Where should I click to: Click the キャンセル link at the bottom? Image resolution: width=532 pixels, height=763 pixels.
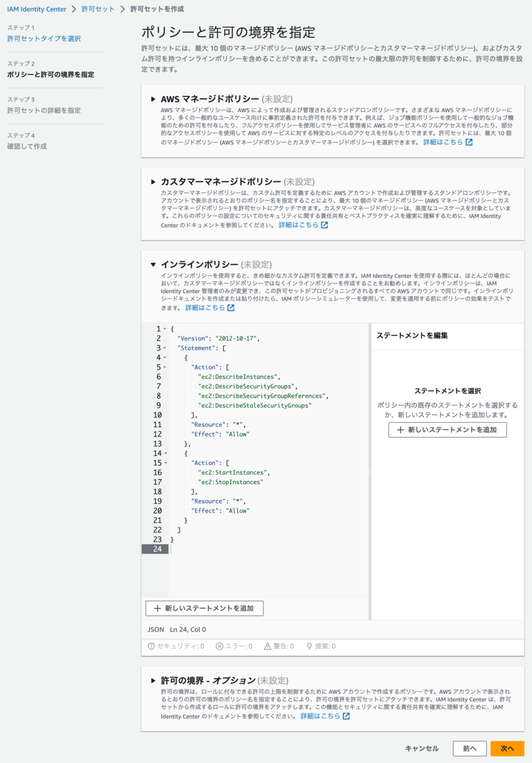[x=421, y=748]
